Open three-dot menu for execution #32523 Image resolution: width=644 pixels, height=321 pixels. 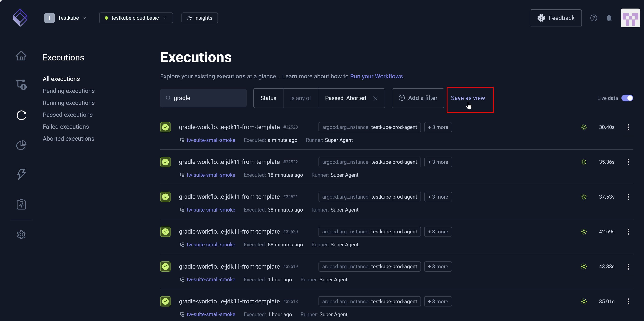click(x=628, y=127)
